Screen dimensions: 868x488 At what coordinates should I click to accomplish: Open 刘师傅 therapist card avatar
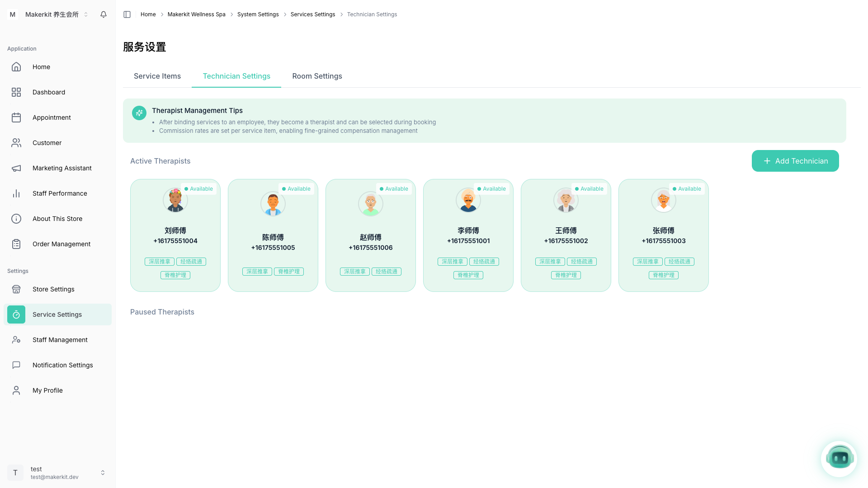pos(175,200)
